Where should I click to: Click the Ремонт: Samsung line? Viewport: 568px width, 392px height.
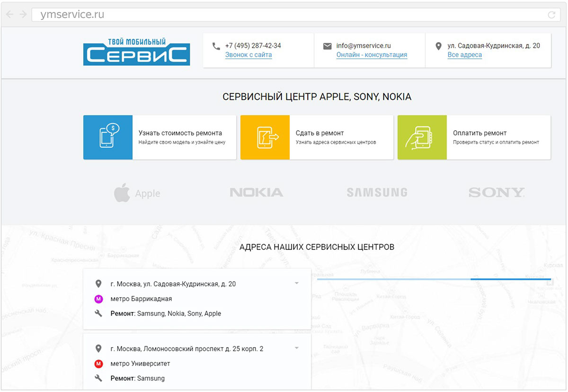pos(138,378)
